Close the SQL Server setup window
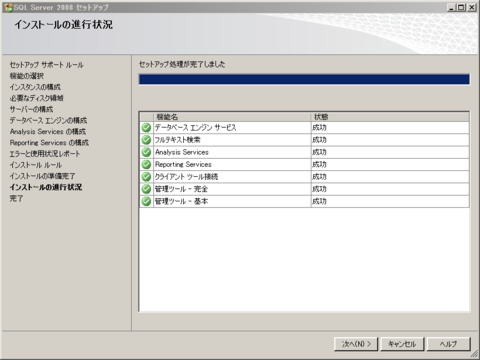Image resolution: width=480 pixels, height=360 pixels. (x=471, y=7)
